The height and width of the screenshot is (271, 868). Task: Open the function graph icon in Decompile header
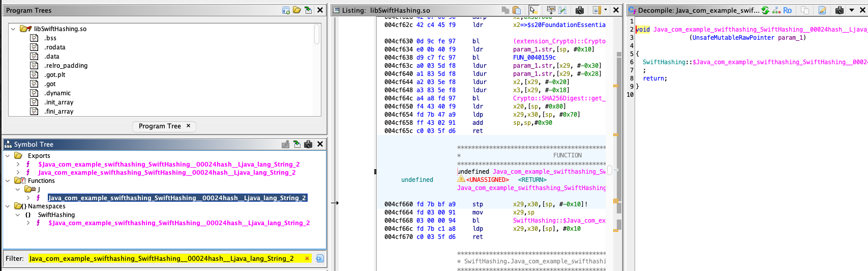[776, 10]
